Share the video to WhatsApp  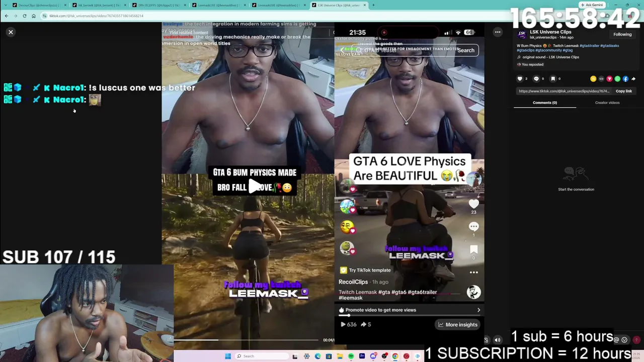pos(617,79)
